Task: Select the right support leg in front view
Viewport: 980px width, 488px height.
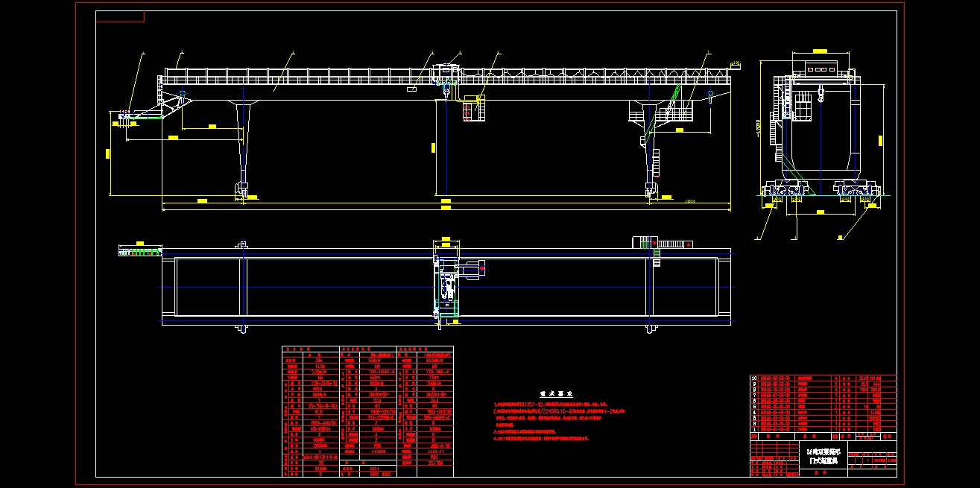Action: [x=647, y=145]
